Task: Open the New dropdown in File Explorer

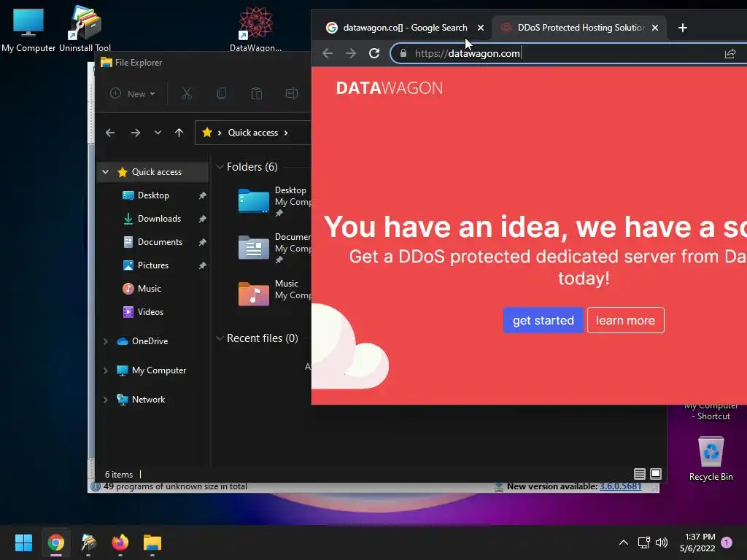Action: [x=133, y=94]
